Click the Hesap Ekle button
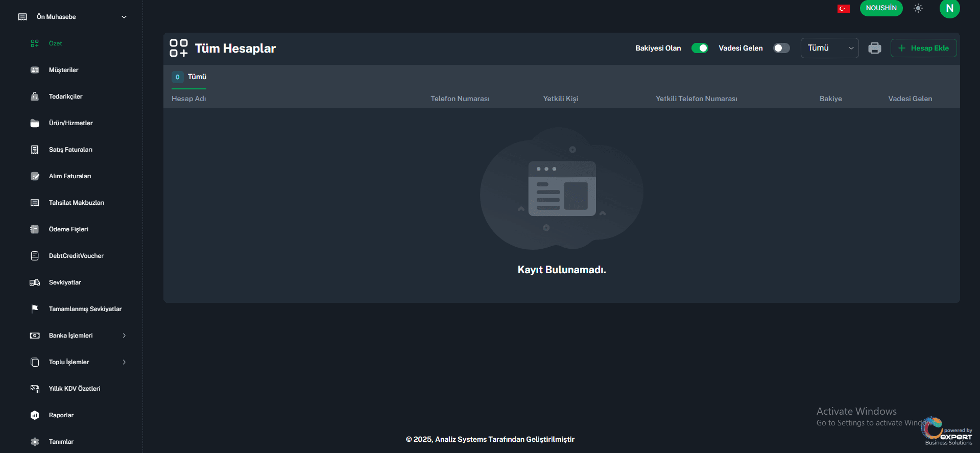 pos(923,48)
